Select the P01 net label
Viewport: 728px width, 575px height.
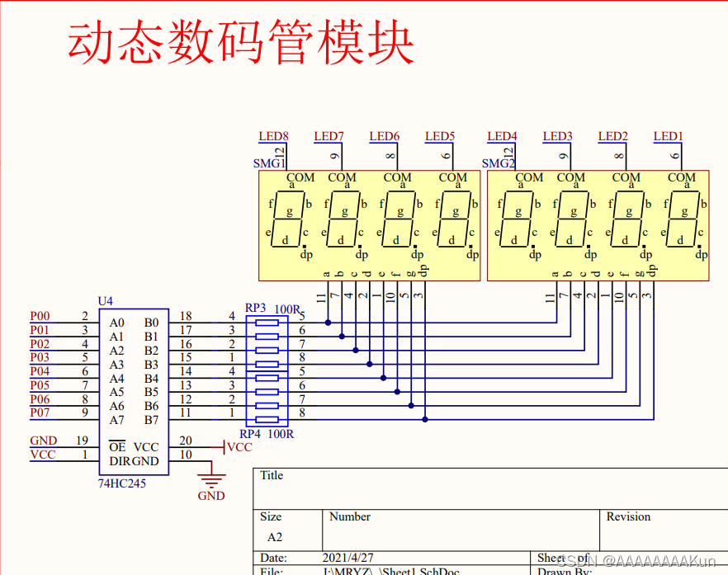coord(40,330)
